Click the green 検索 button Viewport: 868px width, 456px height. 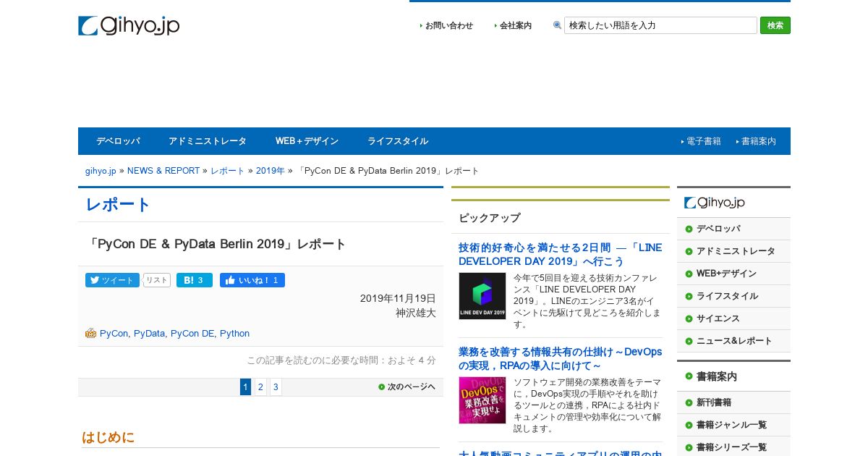click(x=775, y=25)
